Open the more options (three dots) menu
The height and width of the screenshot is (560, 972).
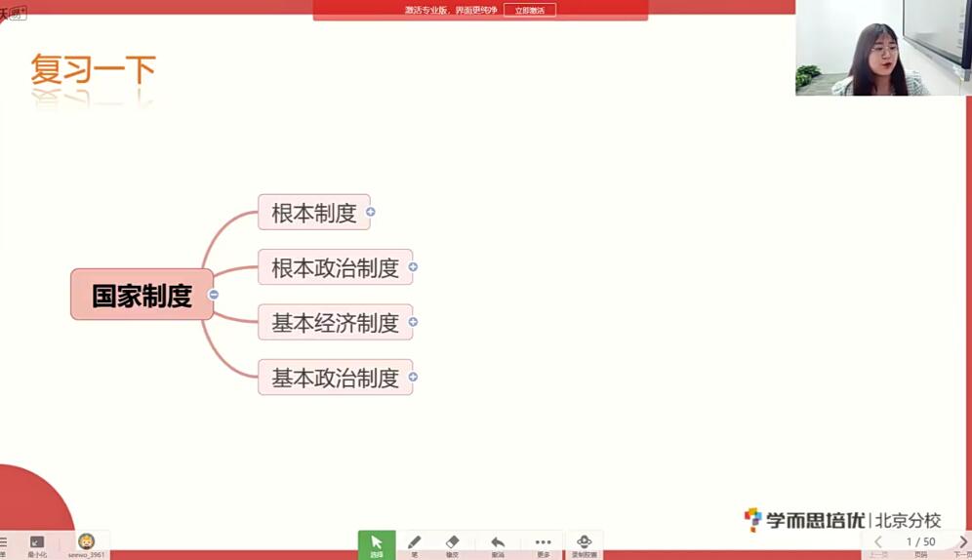pyautogui.click(x=543, y=543)
